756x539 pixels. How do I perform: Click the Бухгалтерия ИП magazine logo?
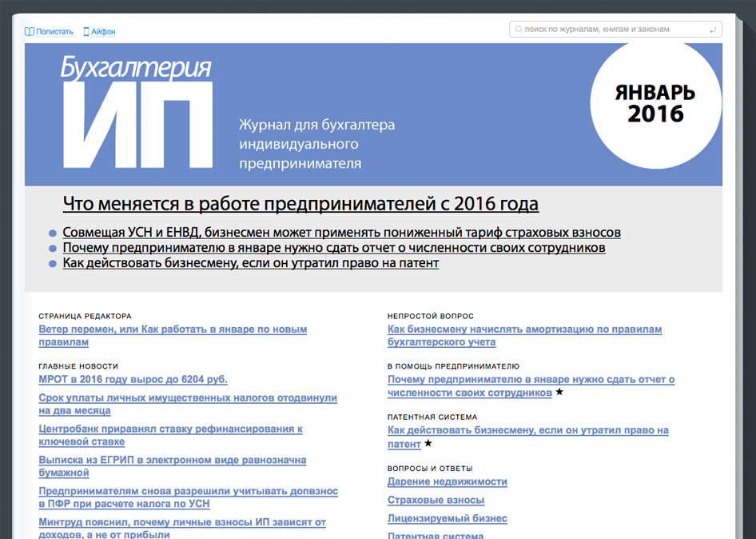pyautogui.click(x=137, y=113)
